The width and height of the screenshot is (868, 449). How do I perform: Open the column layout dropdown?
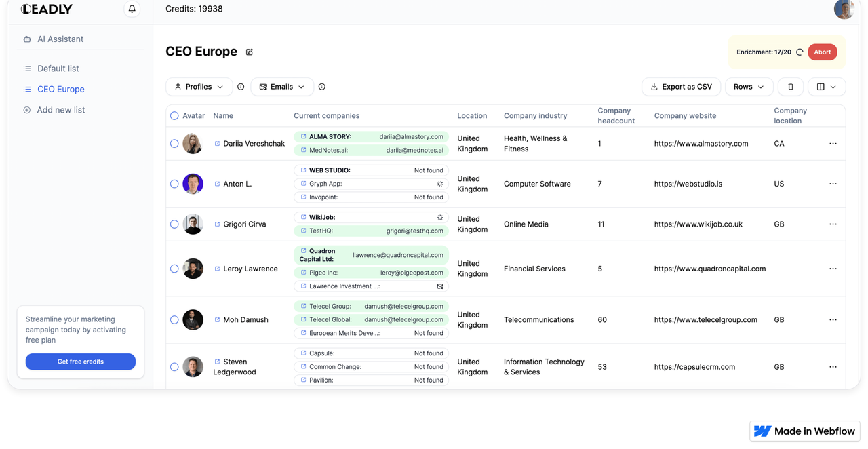point(827,87)
